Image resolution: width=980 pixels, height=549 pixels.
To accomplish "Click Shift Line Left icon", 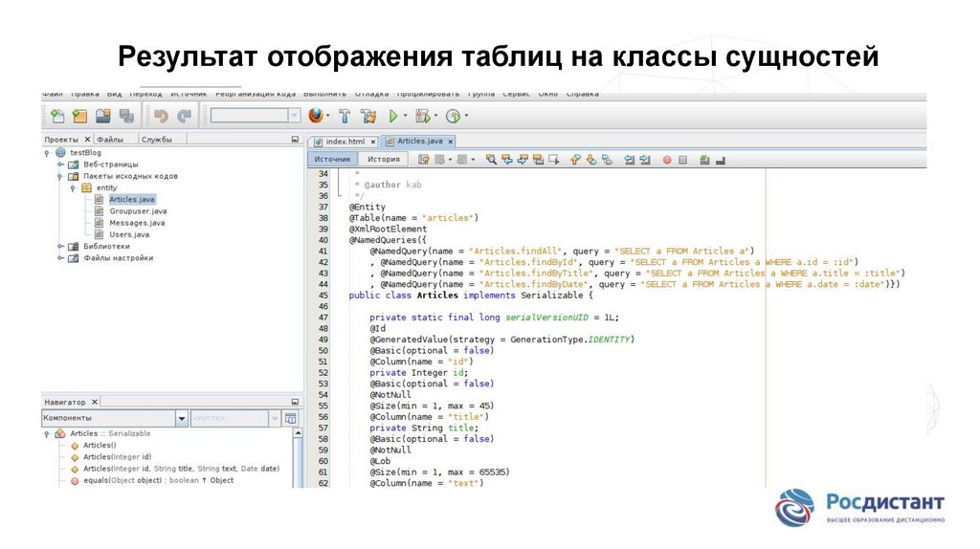I will [x=630, y=160].
